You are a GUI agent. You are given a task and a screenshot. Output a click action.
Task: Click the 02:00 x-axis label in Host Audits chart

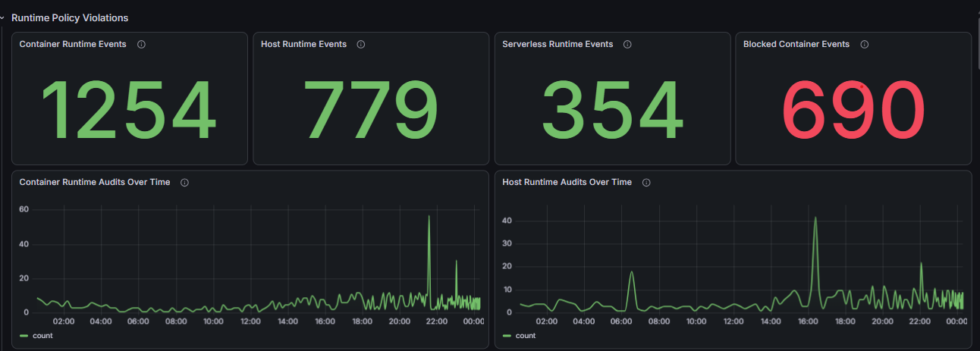point(547,321)
